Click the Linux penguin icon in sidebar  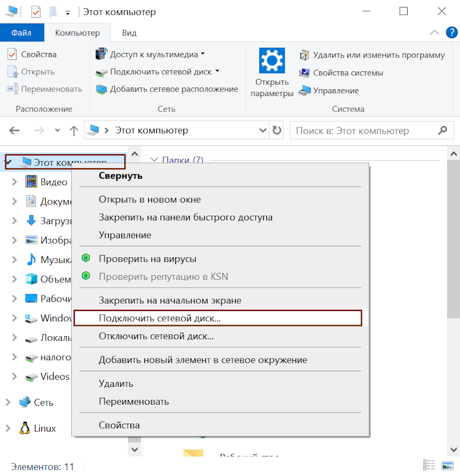pyautogui.click(x=25, y=428)
